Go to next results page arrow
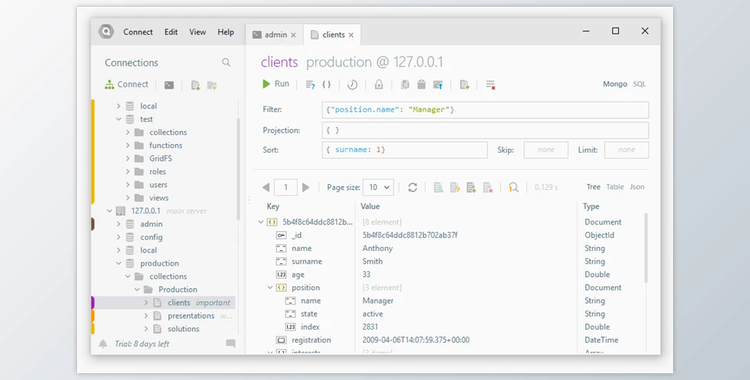The height and width of the screenshot is (380, 750). pos(306,188)
